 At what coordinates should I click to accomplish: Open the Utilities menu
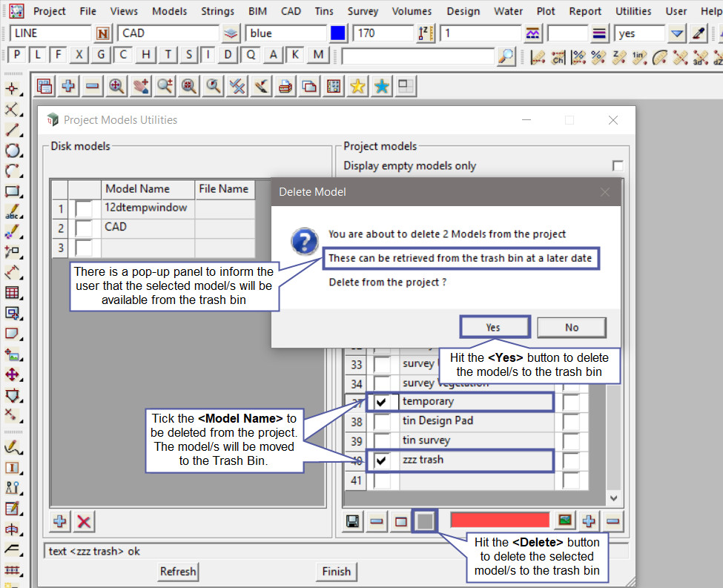633,11
